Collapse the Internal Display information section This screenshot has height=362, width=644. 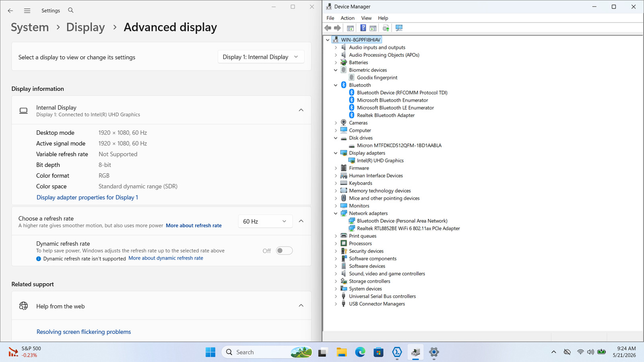click(301, 110)
